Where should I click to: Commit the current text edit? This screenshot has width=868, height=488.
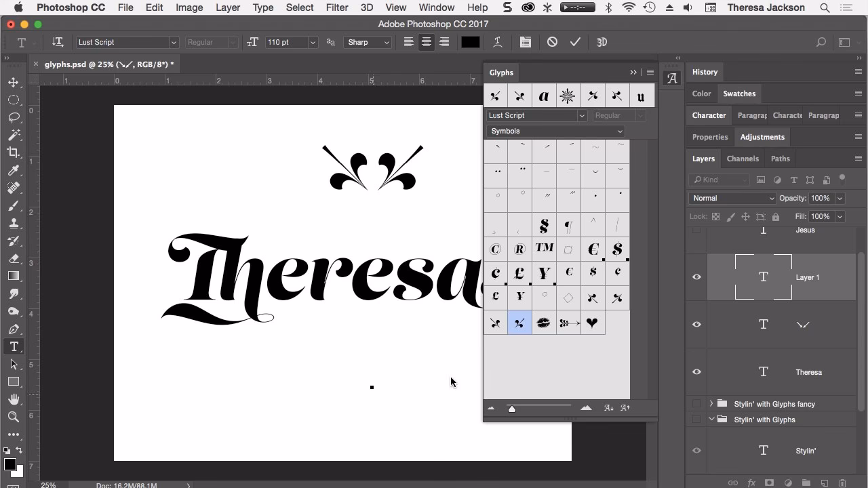[576, 42]
